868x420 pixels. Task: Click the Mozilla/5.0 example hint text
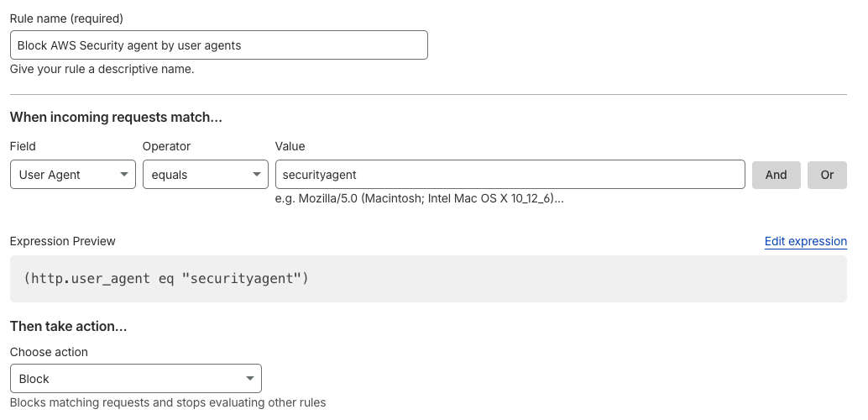pyautogui.click(x=419, y=199)
